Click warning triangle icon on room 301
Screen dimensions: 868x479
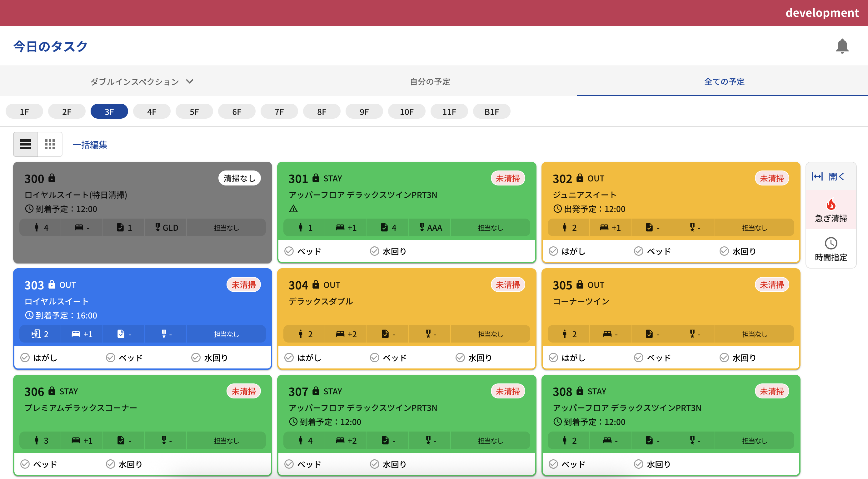click(293, 209)
